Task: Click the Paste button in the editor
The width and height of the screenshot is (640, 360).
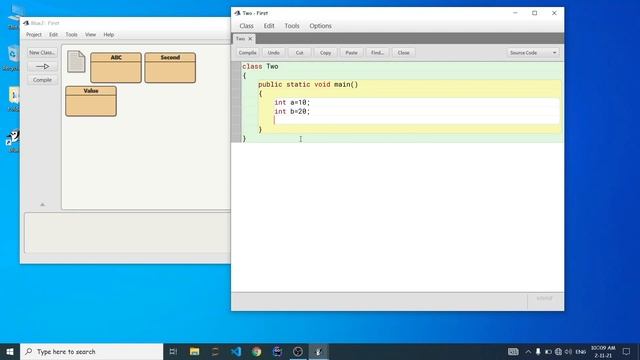Action: point(351,53)
